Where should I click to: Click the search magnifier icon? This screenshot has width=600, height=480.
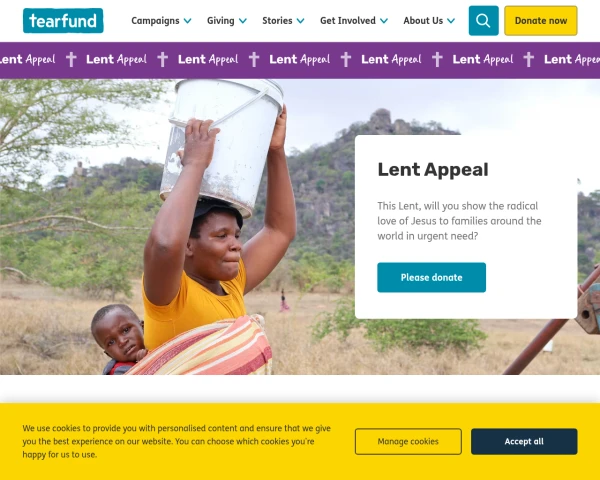[483, 21]
